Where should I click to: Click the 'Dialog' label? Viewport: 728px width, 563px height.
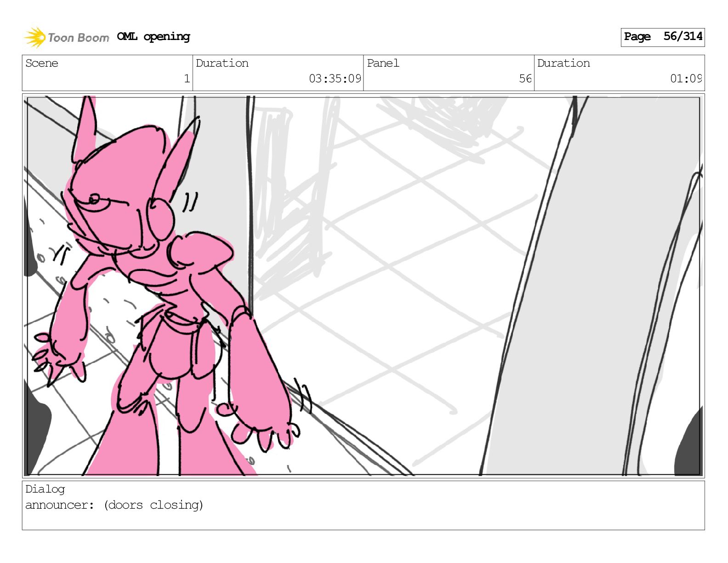45,489
